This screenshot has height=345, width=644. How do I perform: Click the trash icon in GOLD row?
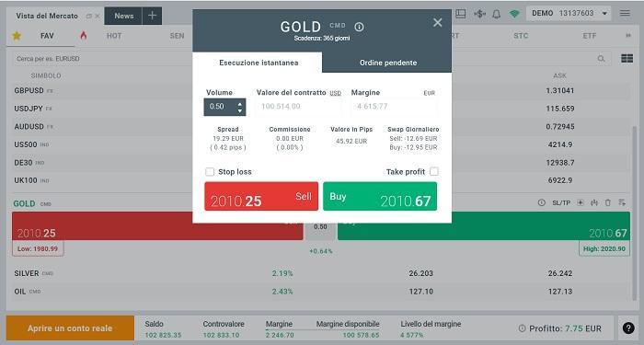[x=608, y=202]
